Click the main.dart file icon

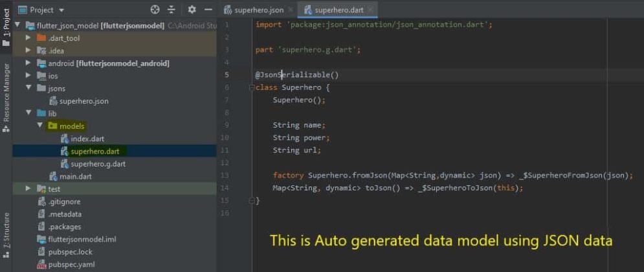click(53, 177)
